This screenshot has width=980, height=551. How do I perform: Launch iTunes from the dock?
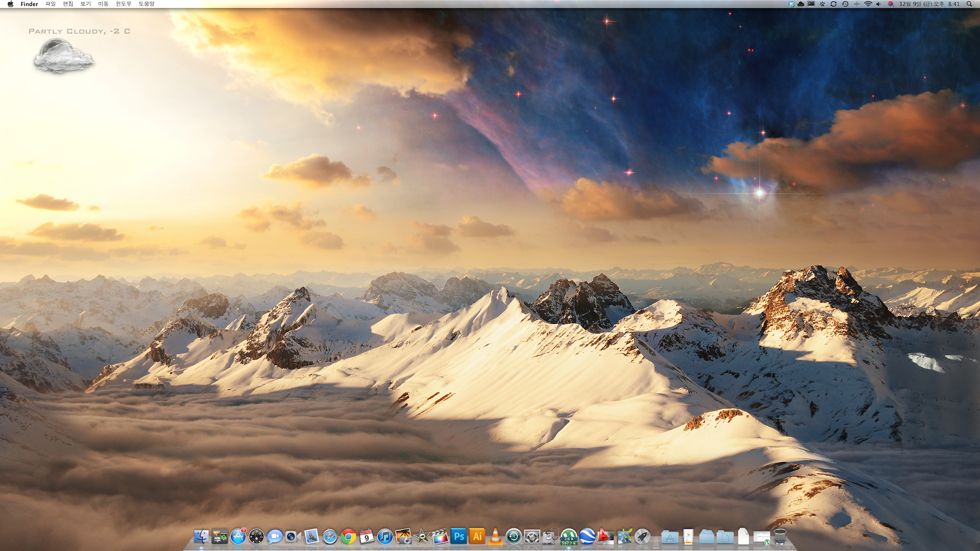(385, 537)
